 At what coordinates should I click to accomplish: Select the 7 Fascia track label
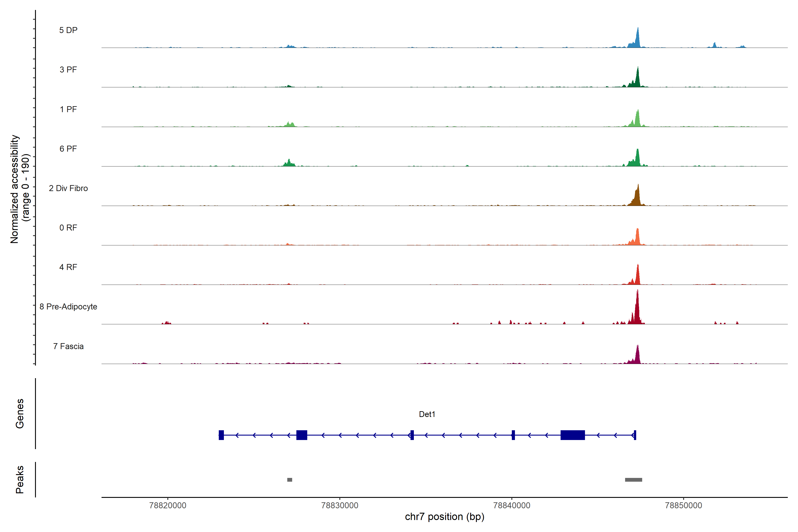pos(68,346)
